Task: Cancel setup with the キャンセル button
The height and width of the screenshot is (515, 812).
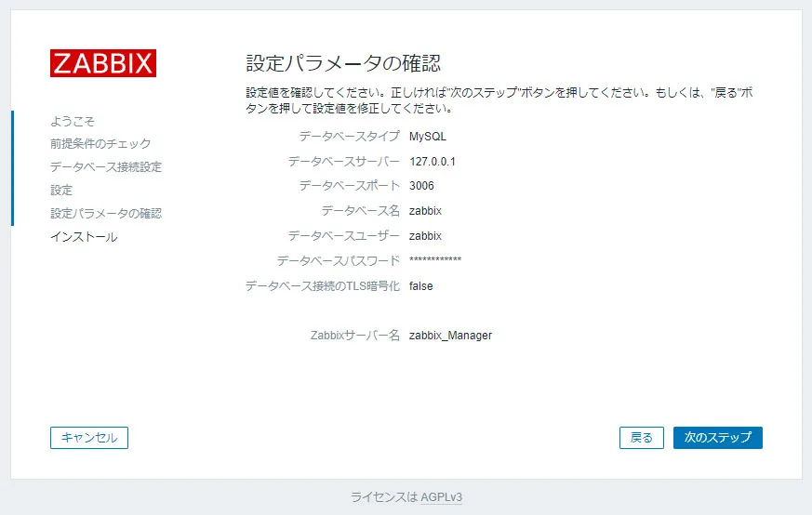Action: tap(89, 437)
